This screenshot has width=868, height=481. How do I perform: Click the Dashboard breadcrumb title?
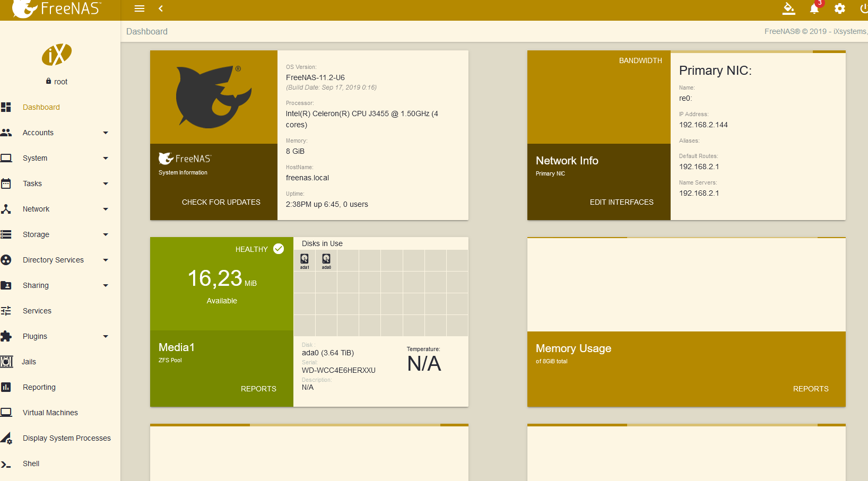[x=147, y=31]
